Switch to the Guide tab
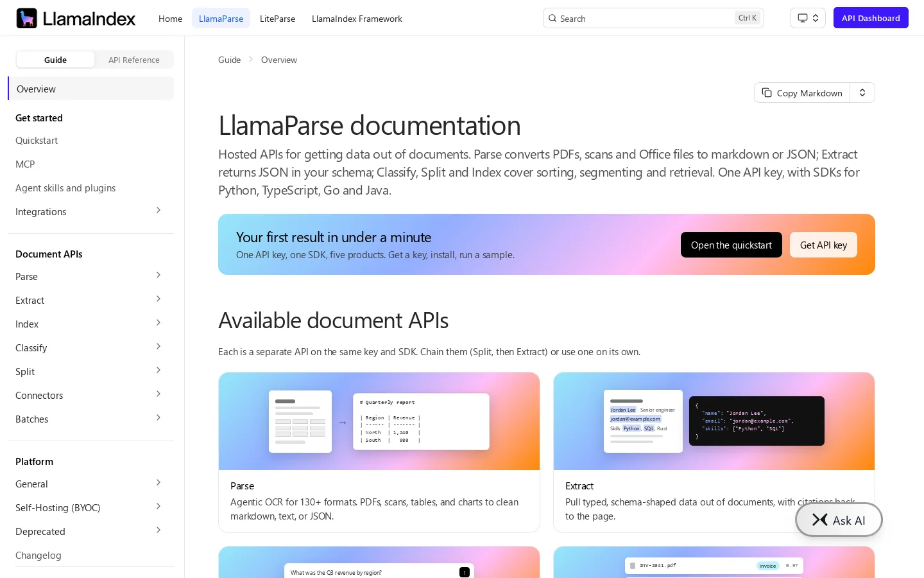The image size is (924, 578). tap(55, 60)
